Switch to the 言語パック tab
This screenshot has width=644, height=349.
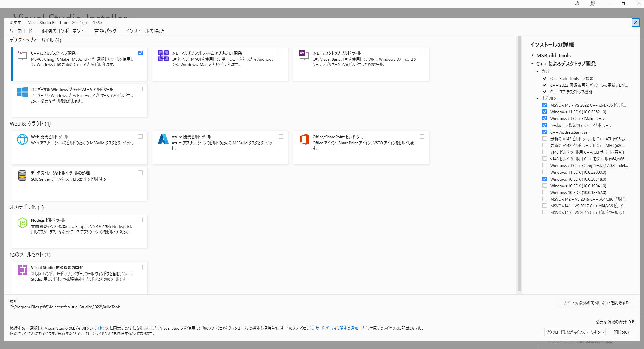click(105, 31)
